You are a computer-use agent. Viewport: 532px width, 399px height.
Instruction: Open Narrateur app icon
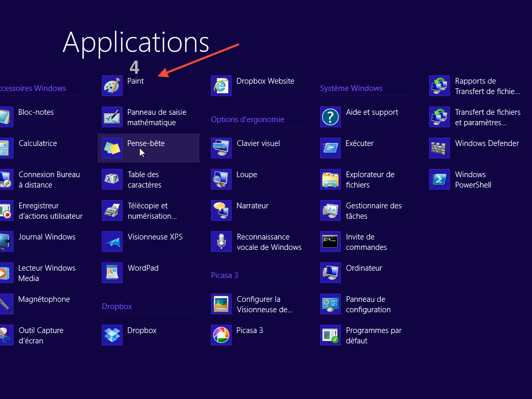point(221,210)
